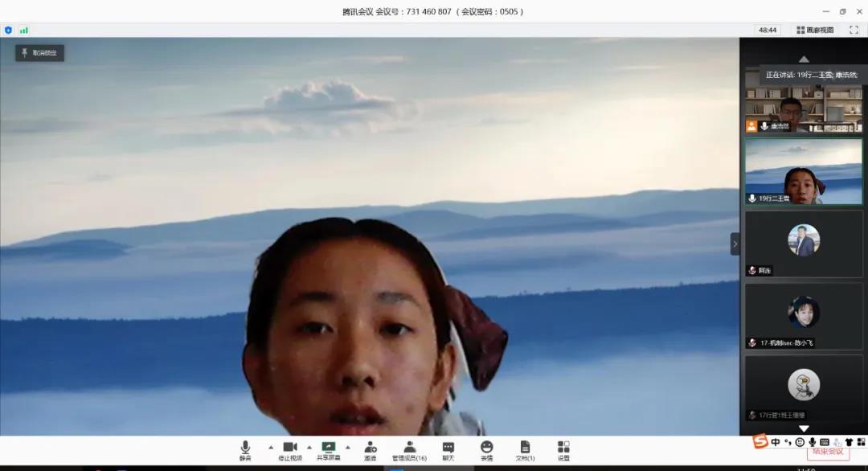Open the 文档(1) documents panel
This screenshot has width=868, height=471.
pyautogui.click(x=525, y=451)
